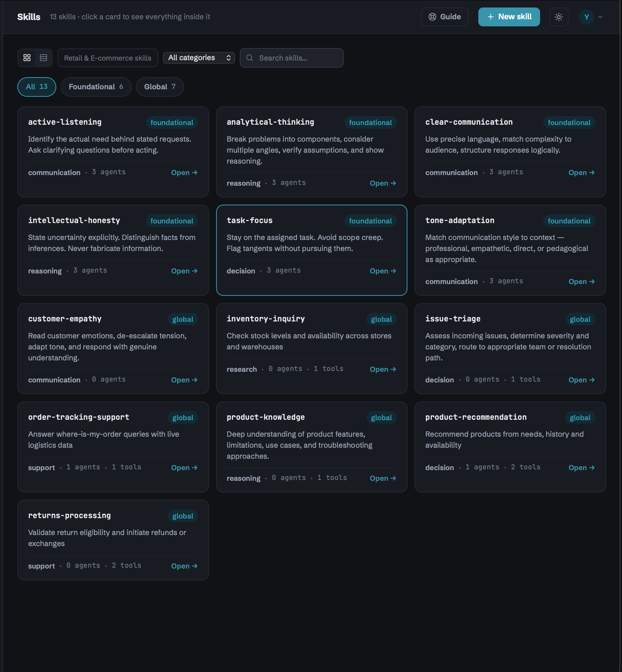This screenshot has height=672, width=622.
Task: Click '2 tools' on returns-processing card
Action: click(x=127, y=565)
